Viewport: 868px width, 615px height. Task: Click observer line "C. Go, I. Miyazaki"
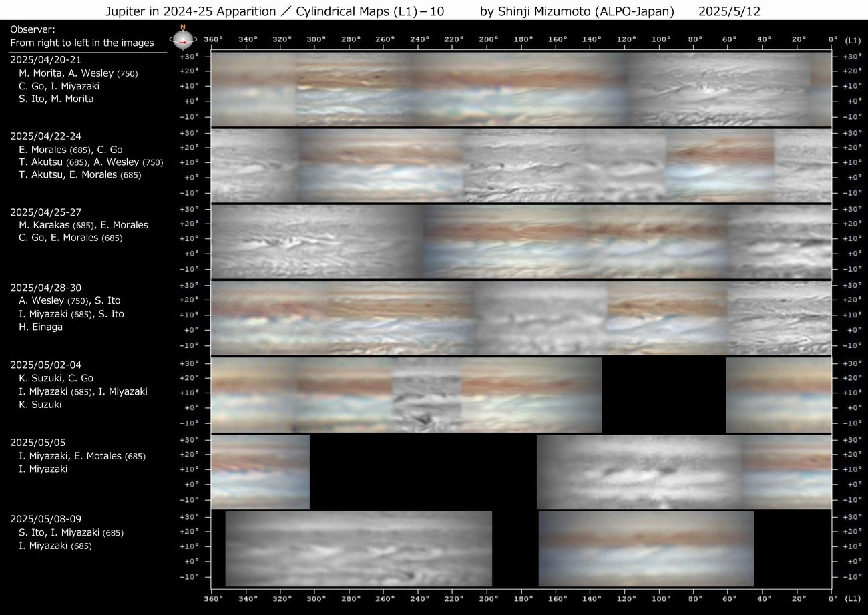pyautogui.click(x=59, y=86)
